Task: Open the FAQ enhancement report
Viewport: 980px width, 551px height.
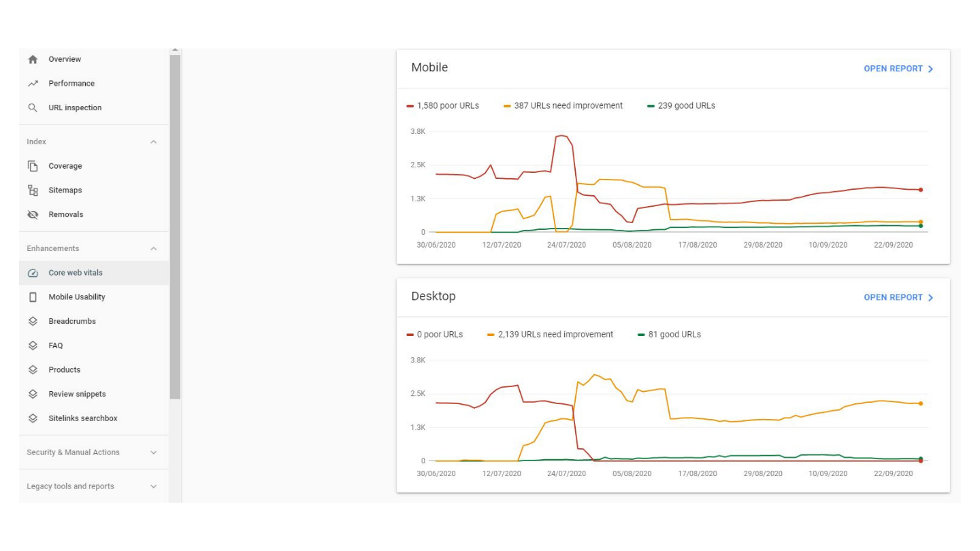Action: pyautogui.click(x=55, y=346)
